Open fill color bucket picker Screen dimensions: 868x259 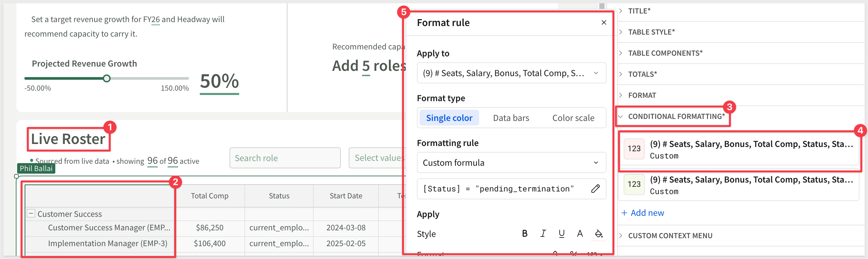tap(598, 233)
